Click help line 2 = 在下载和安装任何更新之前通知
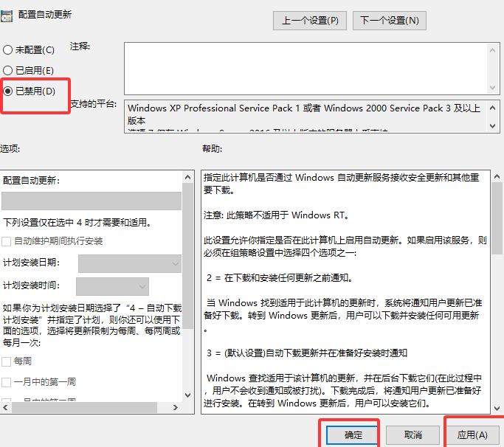Viewport: 504px width, 447px height. coord(280,277)
